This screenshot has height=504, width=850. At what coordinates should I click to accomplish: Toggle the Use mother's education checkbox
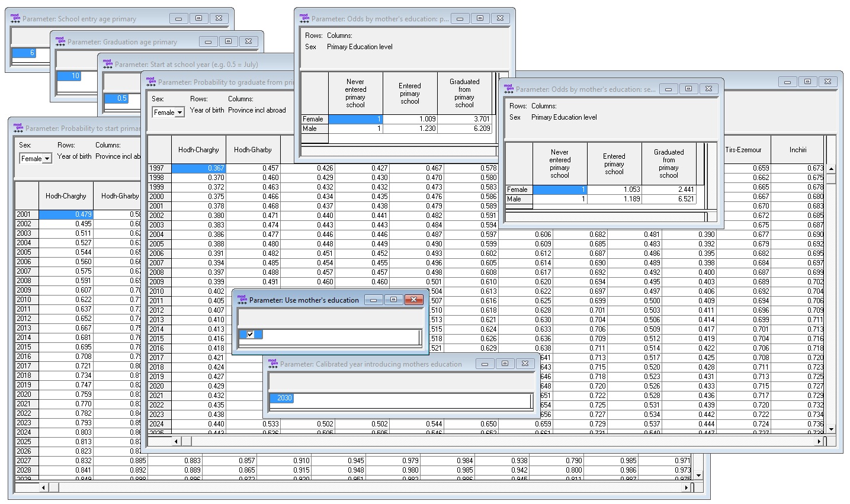(250, 335)
